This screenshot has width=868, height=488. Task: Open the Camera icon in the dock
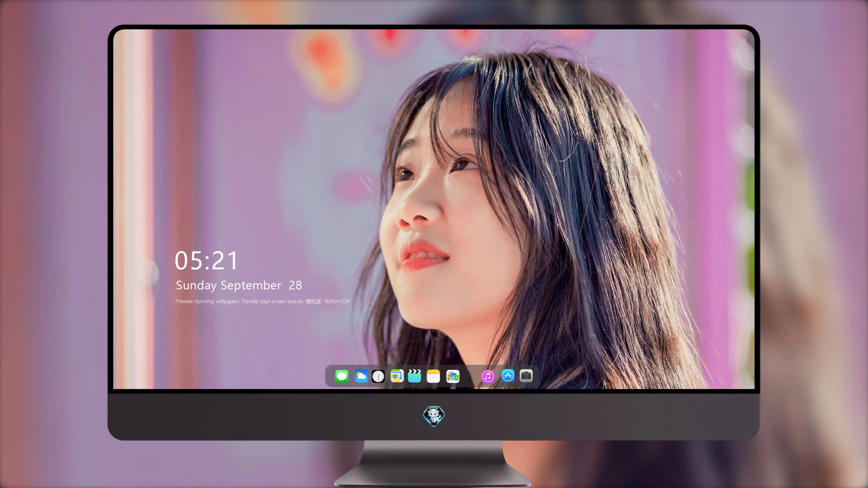coord(526,375)
